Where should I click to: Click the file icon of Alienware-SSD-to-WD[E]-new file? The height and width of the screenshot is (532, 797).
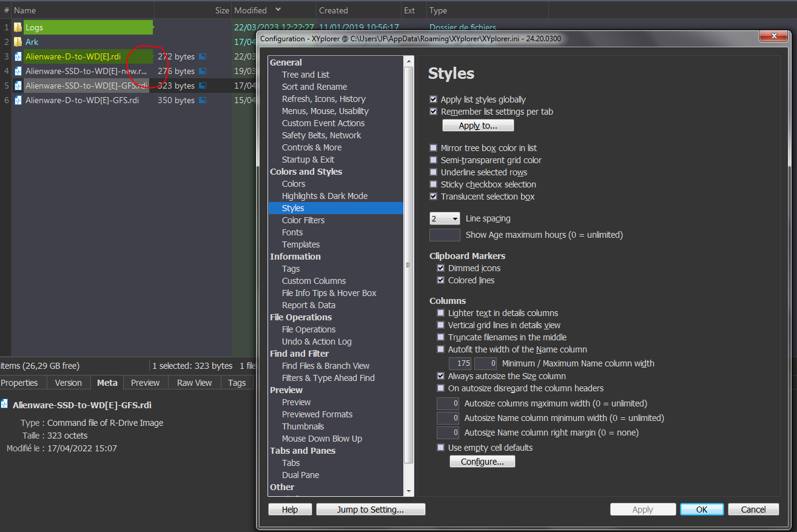pos(18,71)
